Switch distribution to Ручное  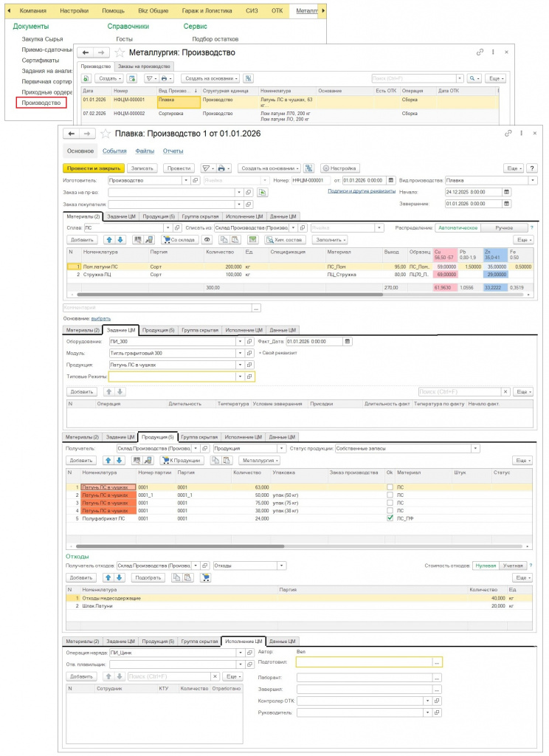pyautogui.click(x=504, y=227)
